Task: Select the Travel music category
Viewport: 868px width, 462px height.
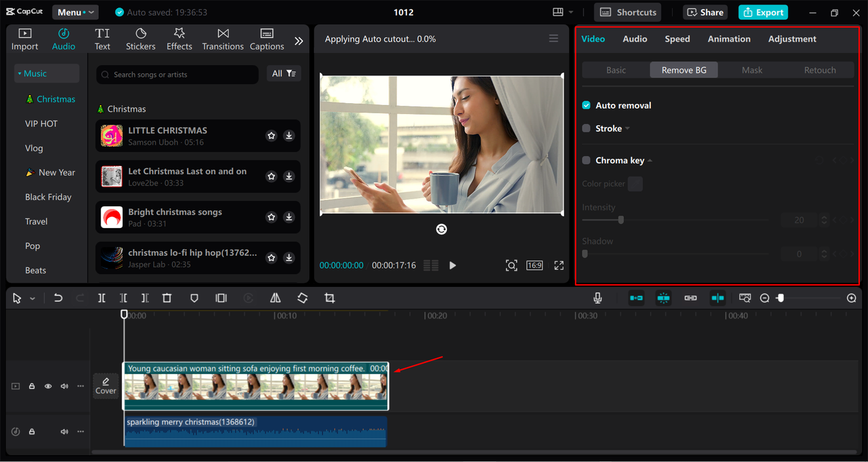Action: tap(37, 221)
